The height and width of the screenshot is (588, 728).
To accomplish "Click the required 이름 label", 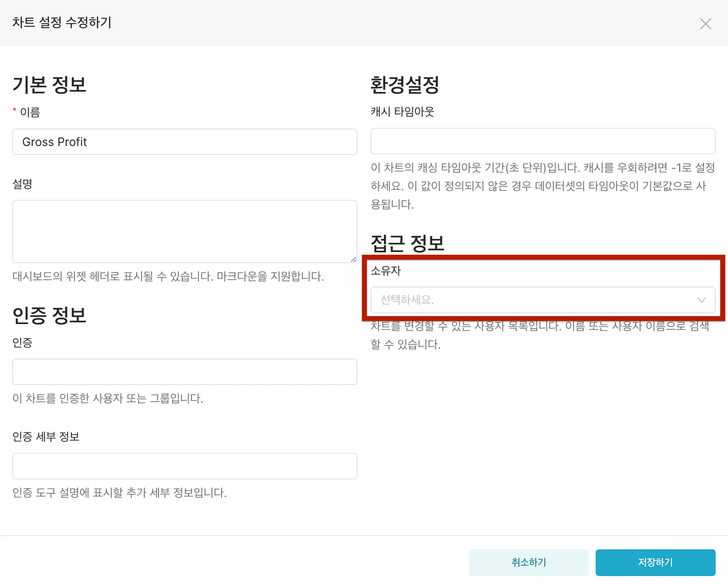I will pos(30,112).
